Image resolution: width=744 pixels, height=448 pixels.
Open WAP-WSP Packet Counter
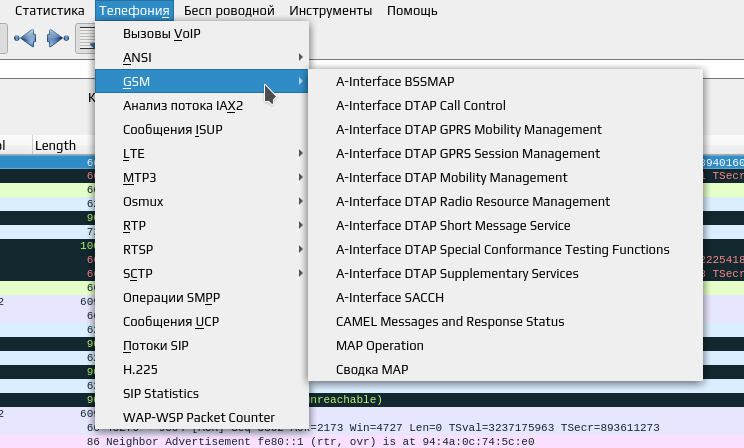[202, 418]
